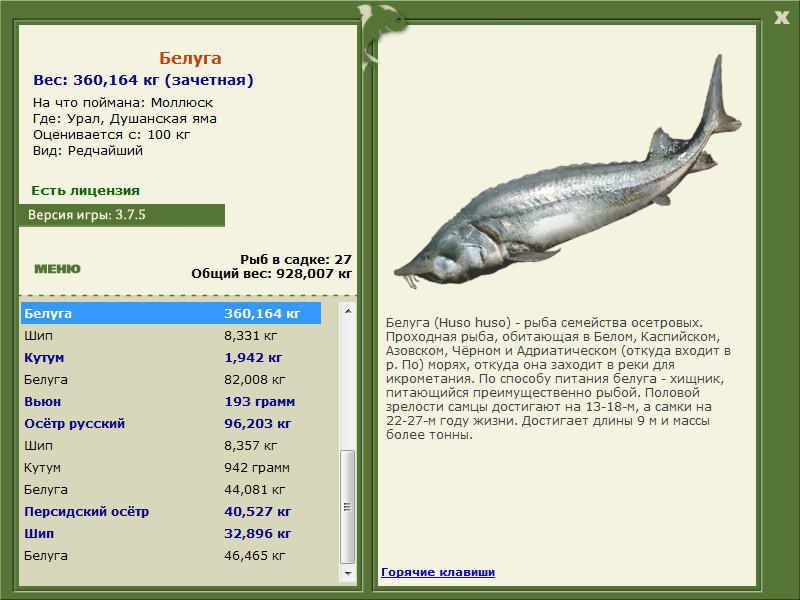Click the На что поймана: Моллюск line

123,102
